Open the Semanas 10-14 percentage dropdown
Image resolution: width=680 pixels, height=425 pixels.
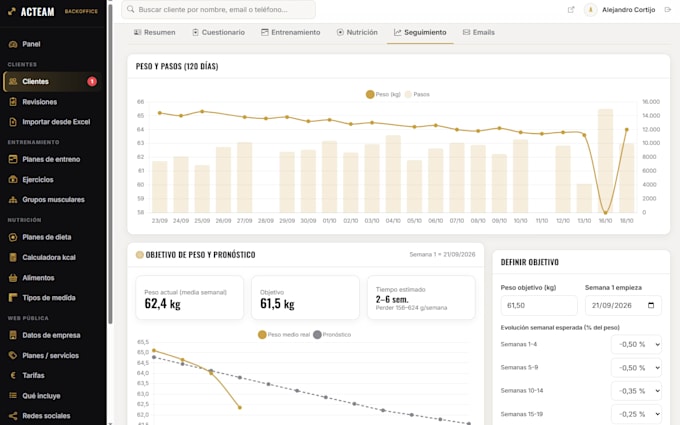click(636, 391)
